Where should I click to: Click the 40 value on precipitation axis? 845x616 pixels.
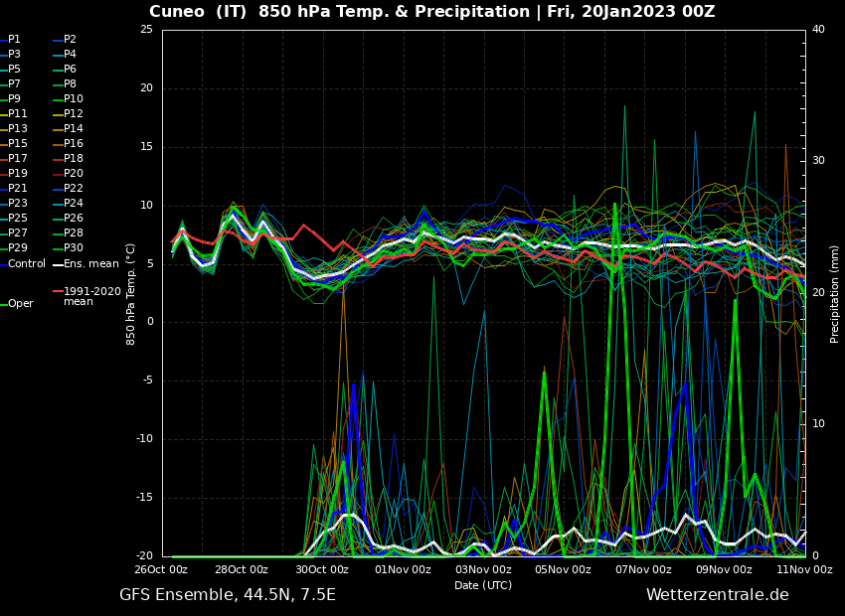click(818, 30)
